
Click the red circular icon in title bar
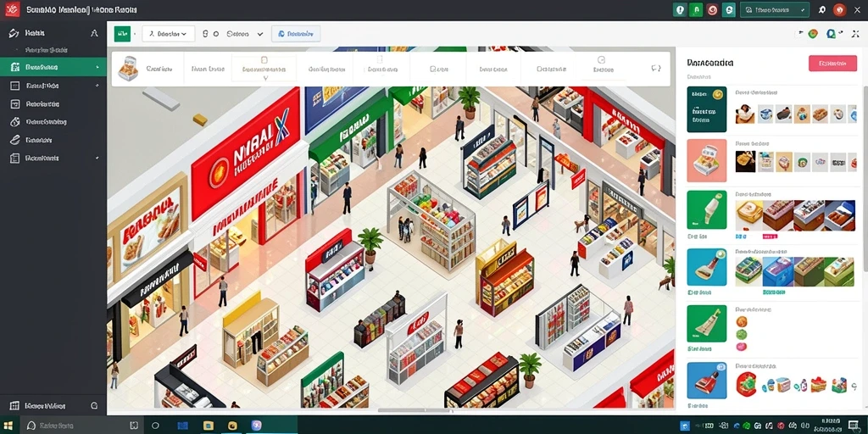tap(712, 9)
